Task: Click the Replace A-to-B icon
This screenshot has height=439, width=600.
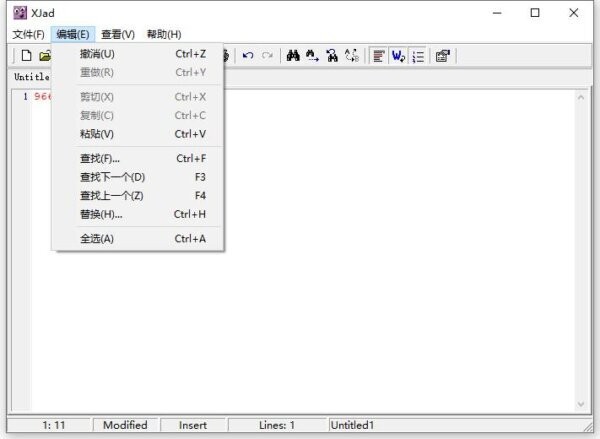Action: (352, 56)
